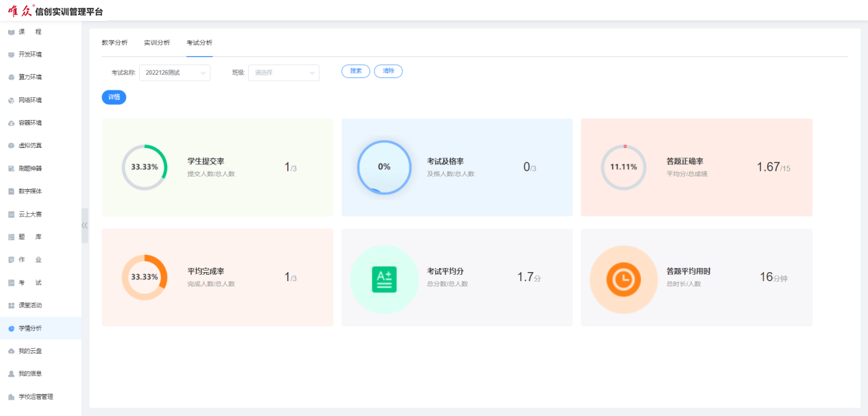The height and width of the screenshot is (416, 868).
Task: Expand the 考试名称 dropdown
Action: click(174, 73)
